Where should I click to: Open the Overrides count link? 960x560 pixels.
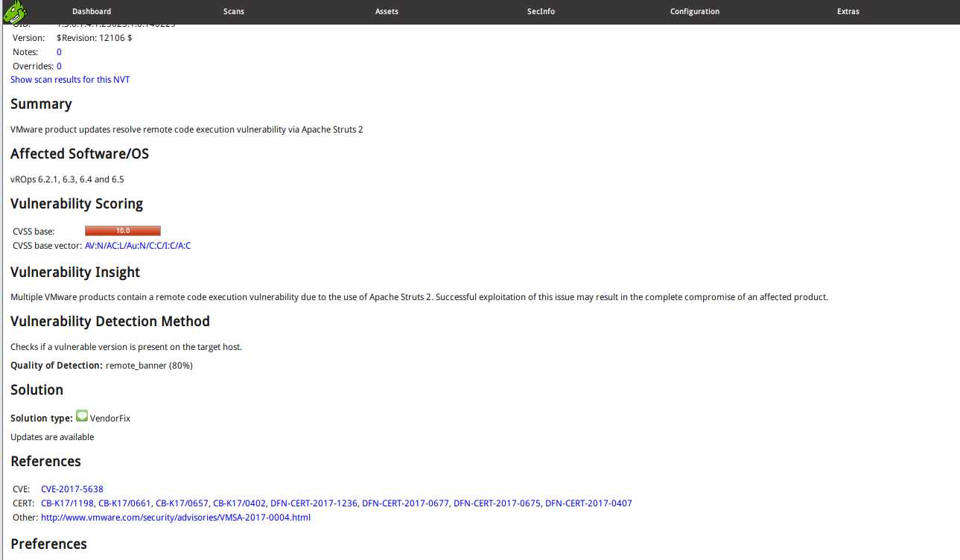[x=59, y=66]
